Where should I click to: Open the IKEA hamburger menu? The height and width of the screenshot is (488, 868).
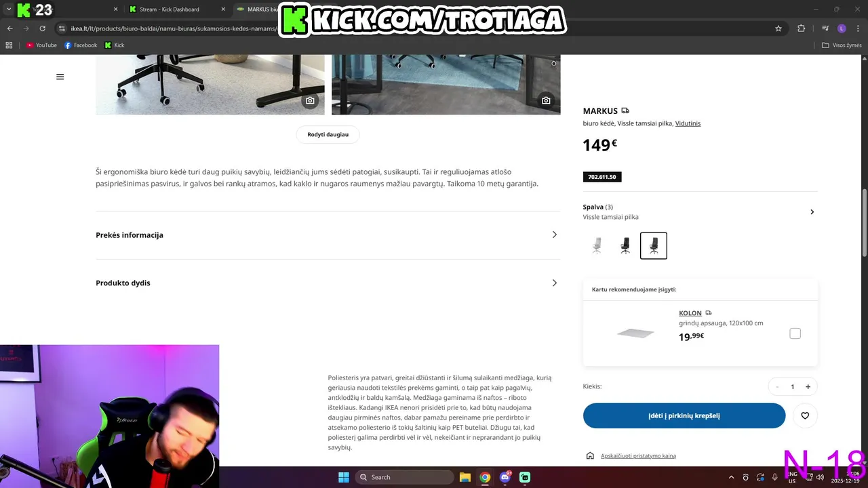(60, 77)
